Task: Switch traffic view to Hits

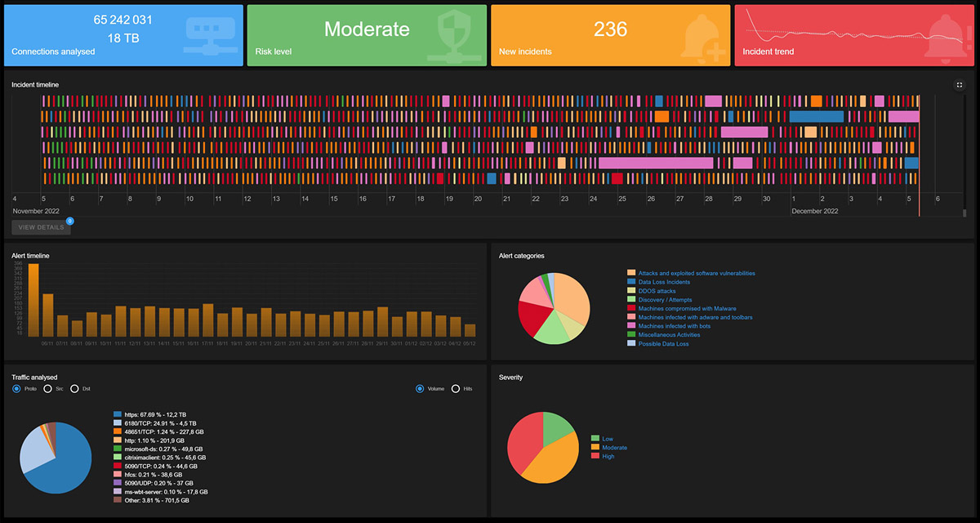Action: click(456, 389)
